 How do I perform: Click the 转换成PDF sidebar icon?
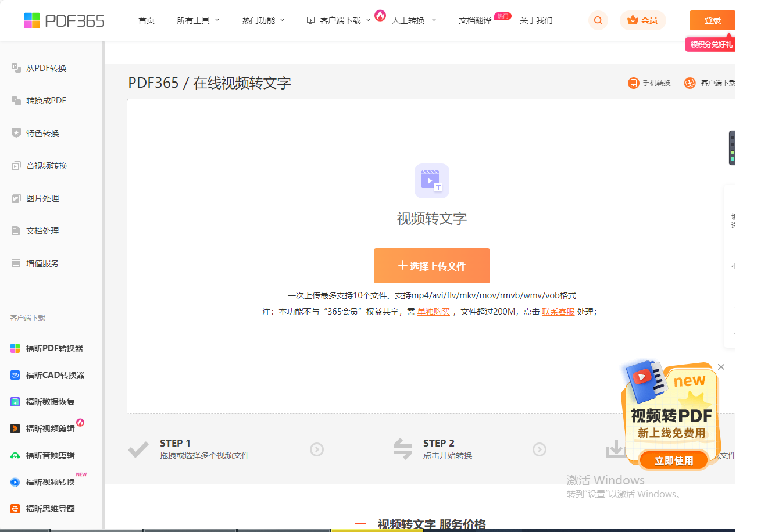[16, 101]
